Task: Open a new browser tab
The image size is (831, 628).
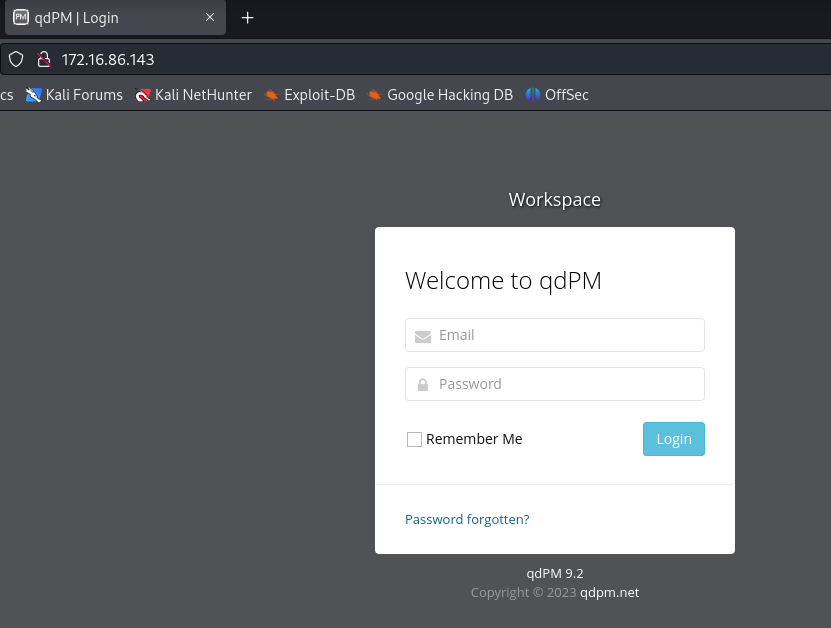Action: pos(247,18)
